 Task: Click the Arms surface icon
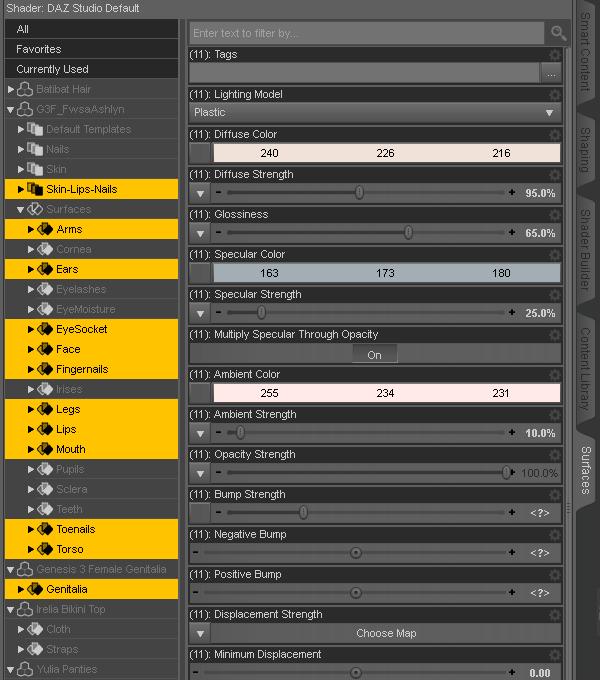pos(45,229)
